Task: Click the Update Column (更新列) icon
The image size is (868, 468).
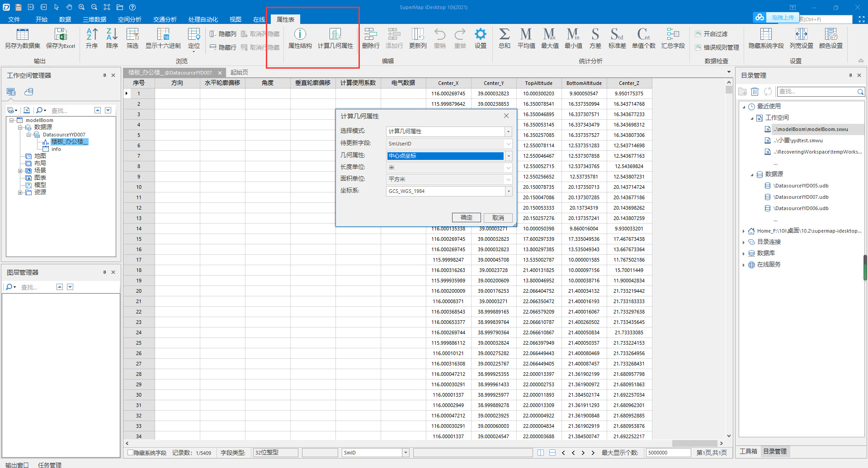Action: tap(418, 34)
